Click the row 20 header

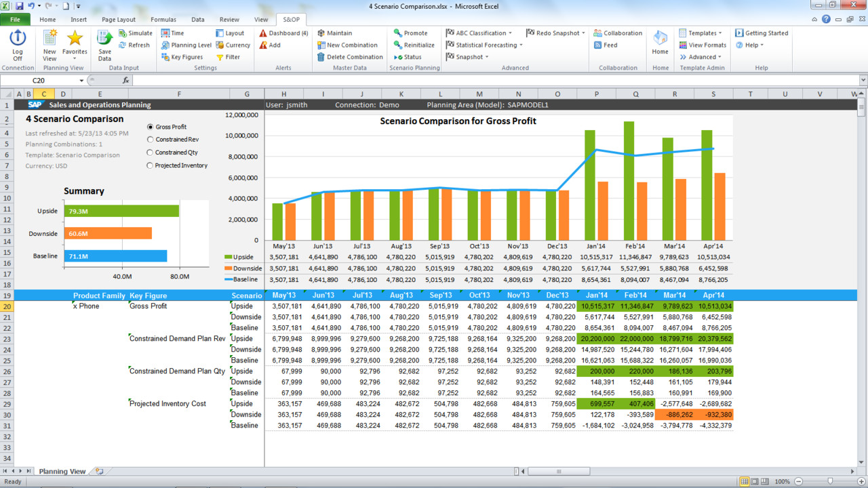(7, 306)
